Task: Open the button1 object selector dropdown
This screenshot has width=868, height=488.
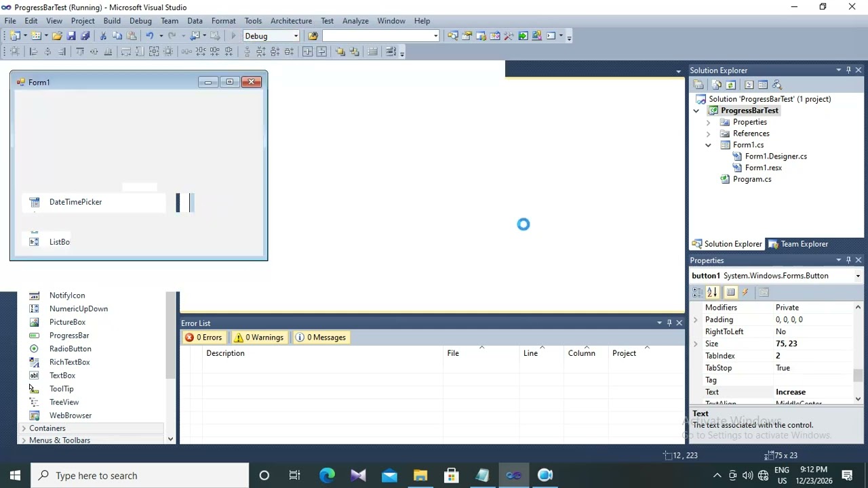Action: [x=858, y=276]
